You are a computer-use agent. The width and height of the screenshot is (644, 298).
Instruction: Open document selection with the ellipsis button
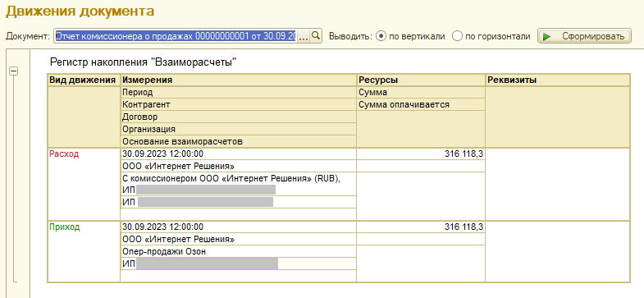click(x=303, y=36)
